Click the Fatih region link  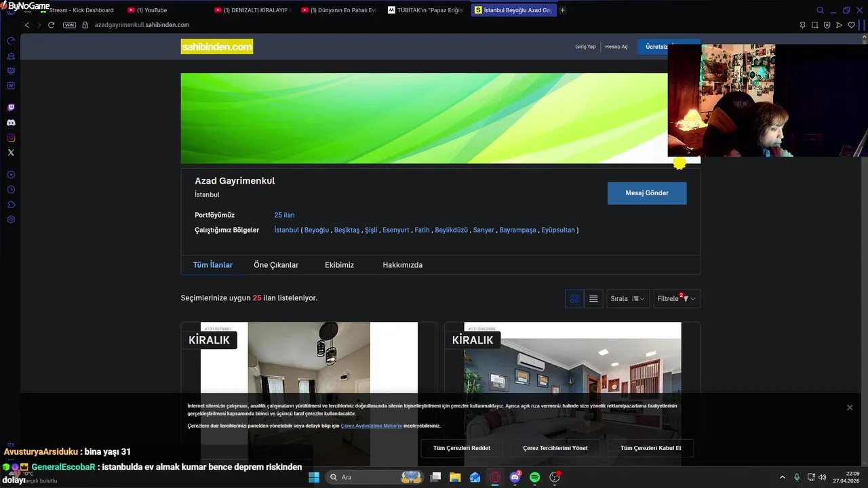point(422,230)
